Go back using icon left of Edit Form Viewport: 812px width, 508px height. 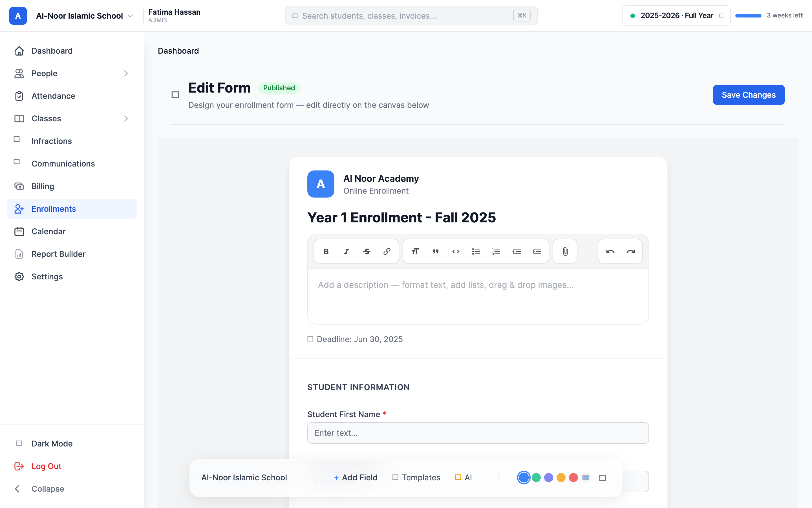pos(175,95)
